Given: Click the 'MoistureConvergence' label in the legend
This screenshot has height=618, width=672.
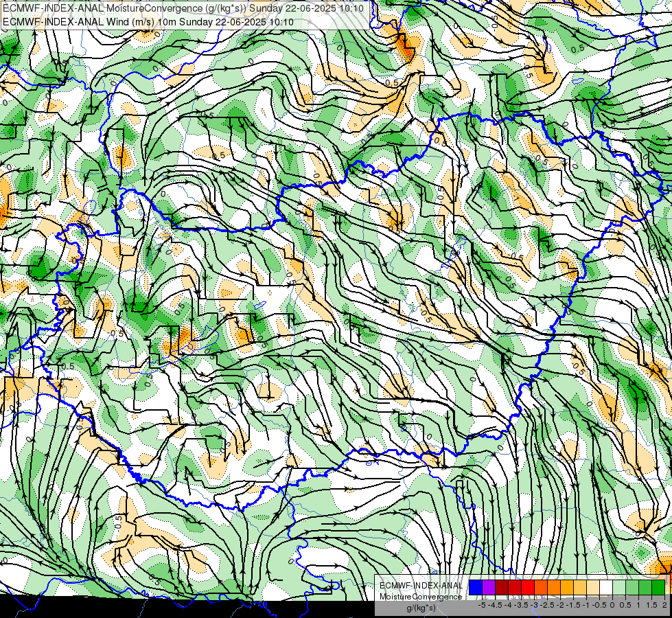Looking at the screenshot, I should (421, 597).
